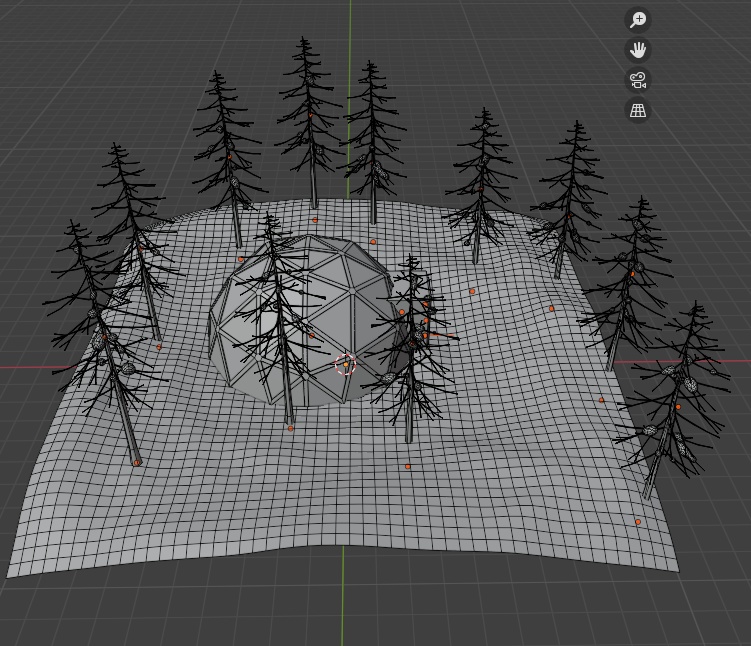
Task: Switch perspective/orthographic with the grid icon
Action: 638,110
